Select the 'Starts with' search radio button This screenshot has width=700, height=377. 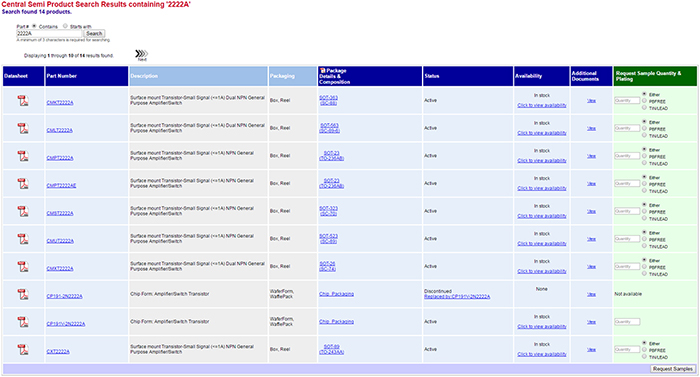[65, 26]
